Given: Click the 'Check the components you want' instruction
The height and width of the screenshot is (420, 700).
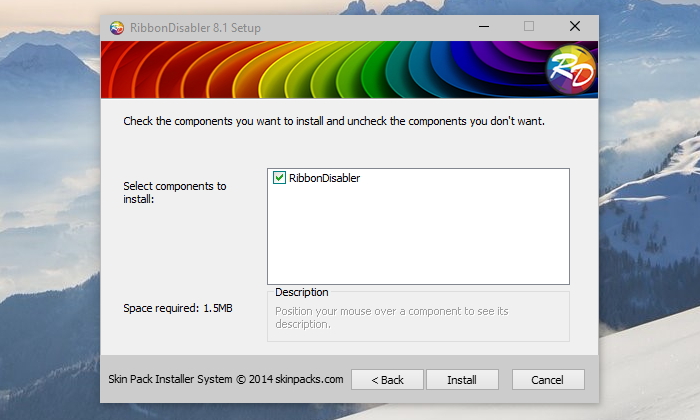Looking at the screenshot, I should (334, 121).
